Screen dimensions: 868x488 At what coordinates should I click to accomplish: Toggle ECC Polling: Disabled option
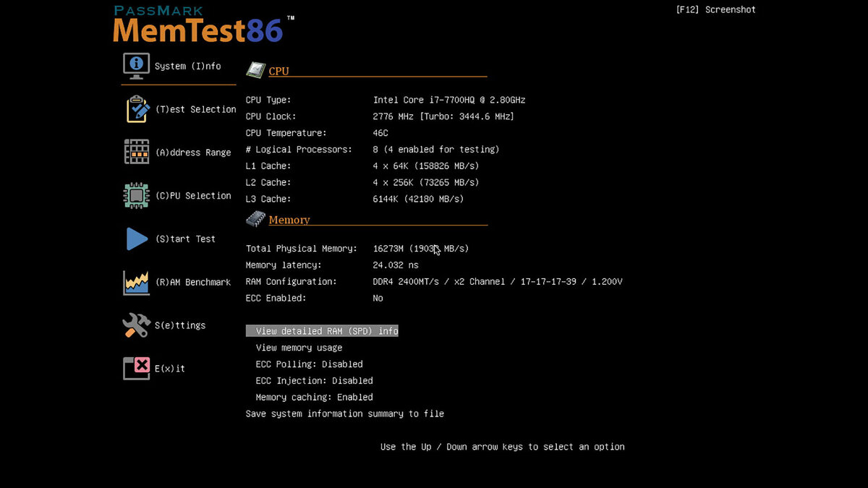309,364
